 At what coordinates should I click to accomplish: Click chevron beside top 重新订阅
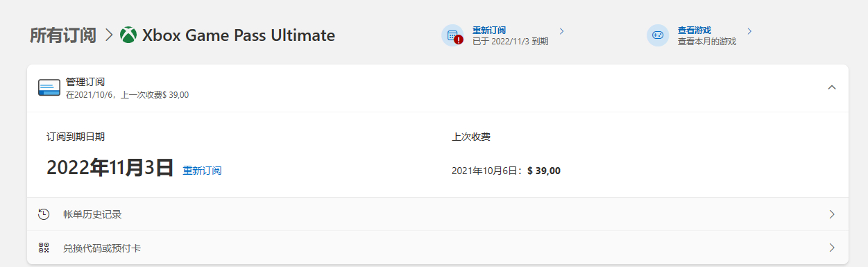tap(561, 31)
